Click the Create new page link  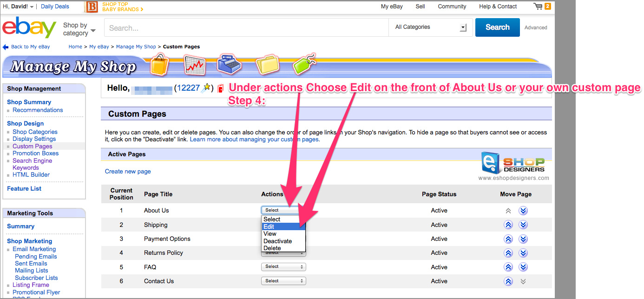pos(128,172)
